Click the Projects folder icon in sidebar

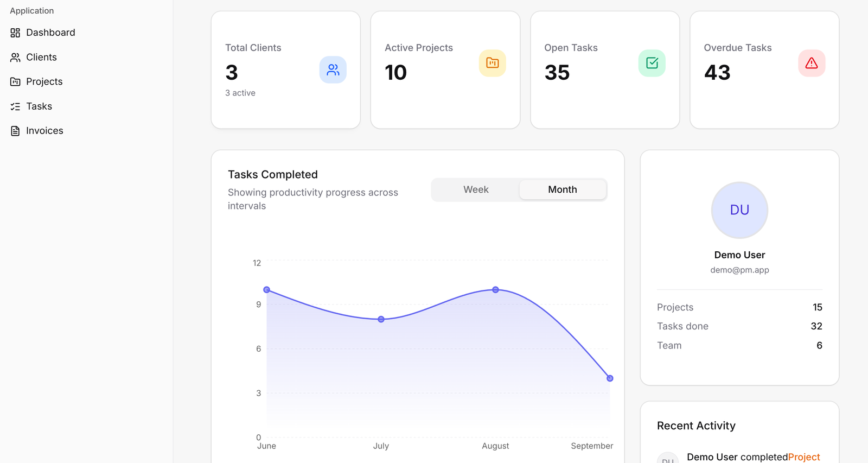coord(15,81)
